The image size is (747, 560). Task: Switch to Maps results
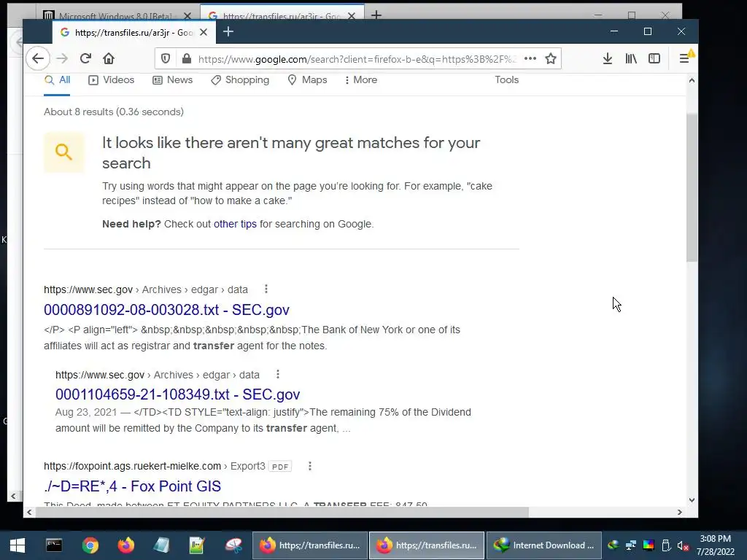(307, 80)
